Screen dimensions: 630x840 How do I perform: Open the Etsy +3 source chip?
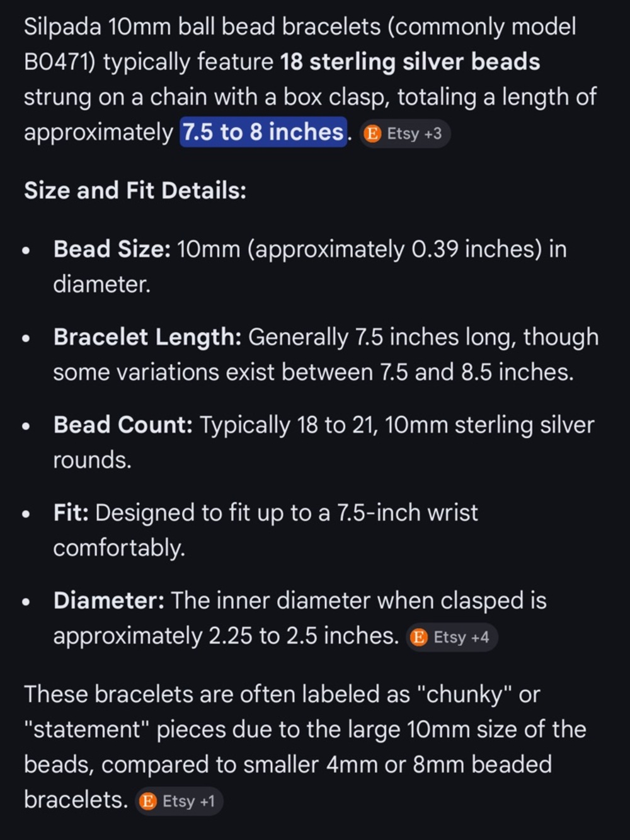tap(405, 134)
